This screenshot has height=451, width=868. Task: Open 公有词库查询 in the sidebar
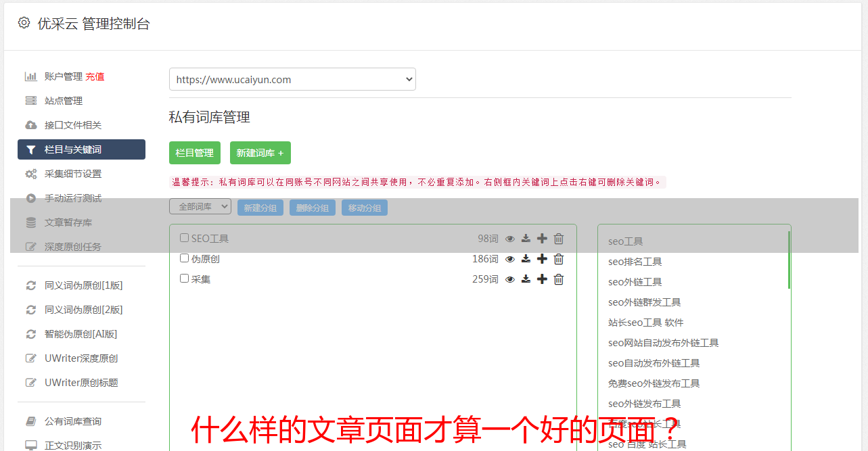tap(73, 421)
